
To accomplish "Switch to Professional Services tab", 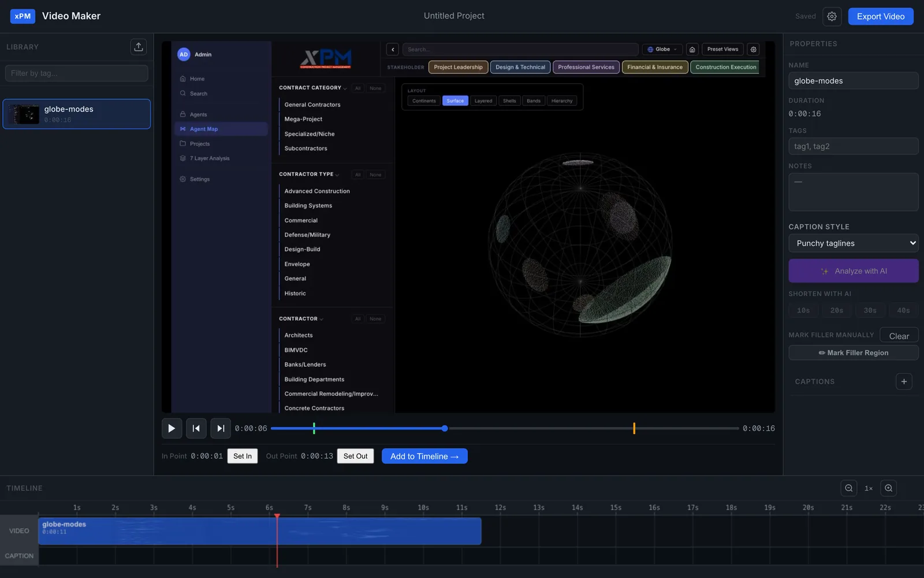I will pyautogui.click(x=586, y=67).
